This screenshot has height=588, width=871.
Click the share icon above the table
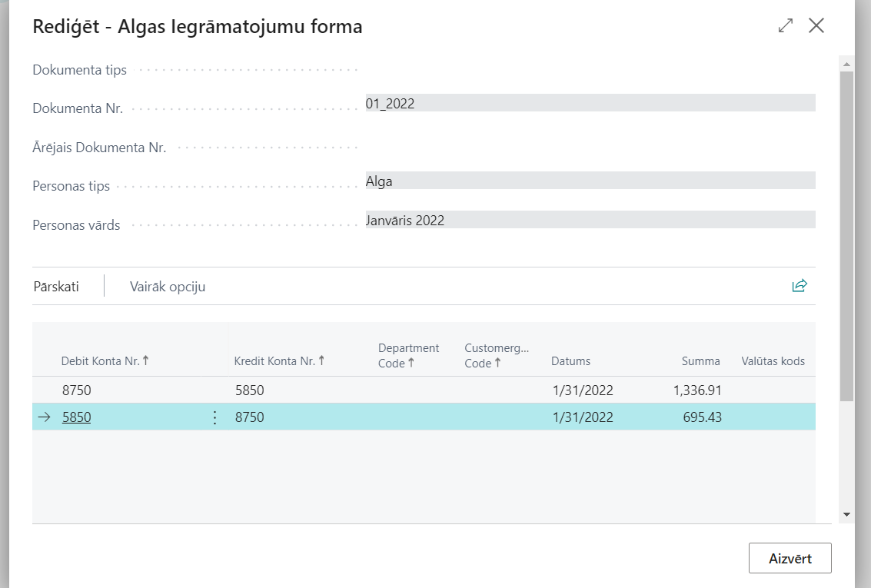tap(800, 286)
